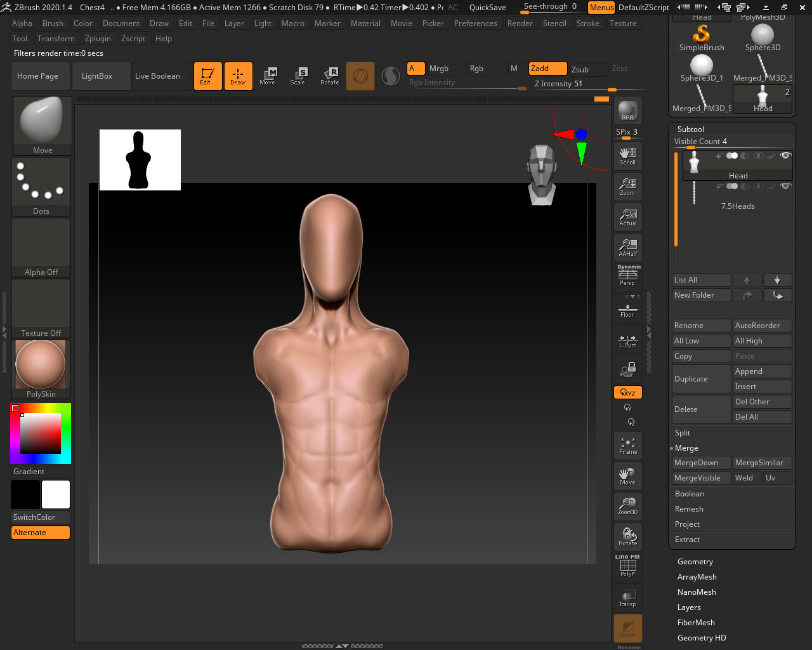
Task: Expand the Geometry section
Action: 695,561
